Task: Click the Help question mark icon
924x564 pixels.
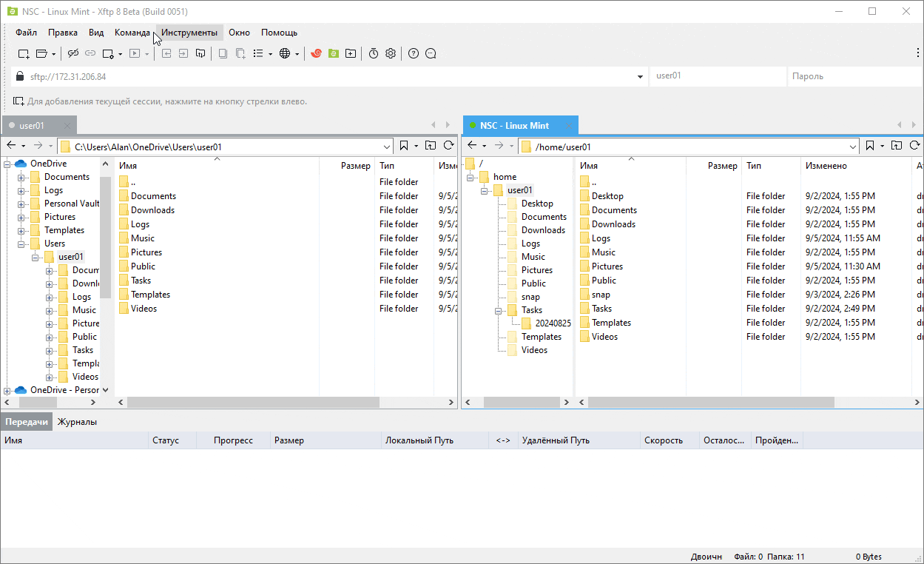Action: pos(414,53)
